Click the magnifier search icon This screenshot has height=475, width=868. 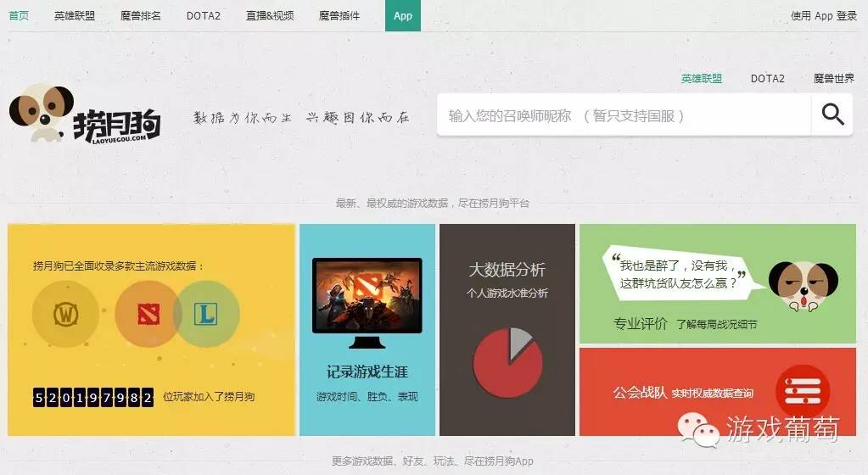832,115
